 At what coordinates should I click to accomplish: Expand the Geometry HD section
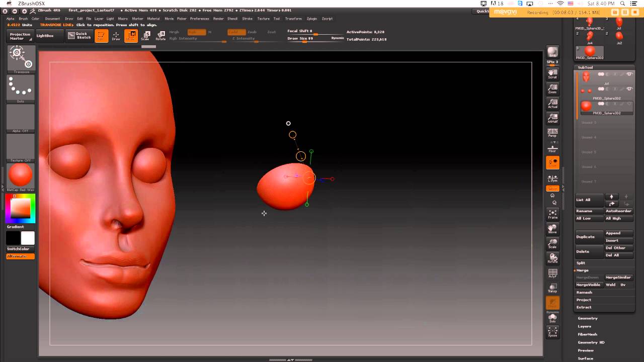click(x=591, y=342)
